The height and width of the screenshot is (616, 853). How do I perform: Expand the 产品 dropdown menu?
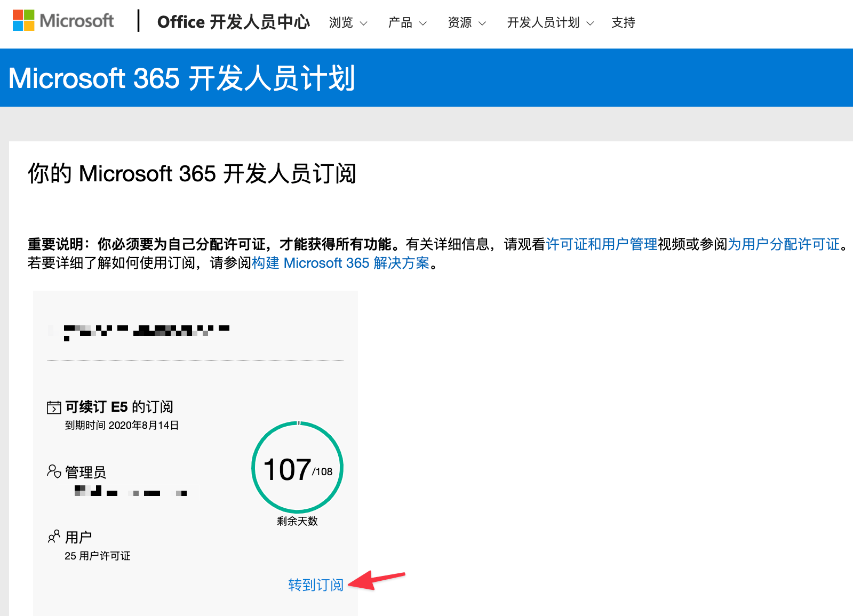coord(407,22)
